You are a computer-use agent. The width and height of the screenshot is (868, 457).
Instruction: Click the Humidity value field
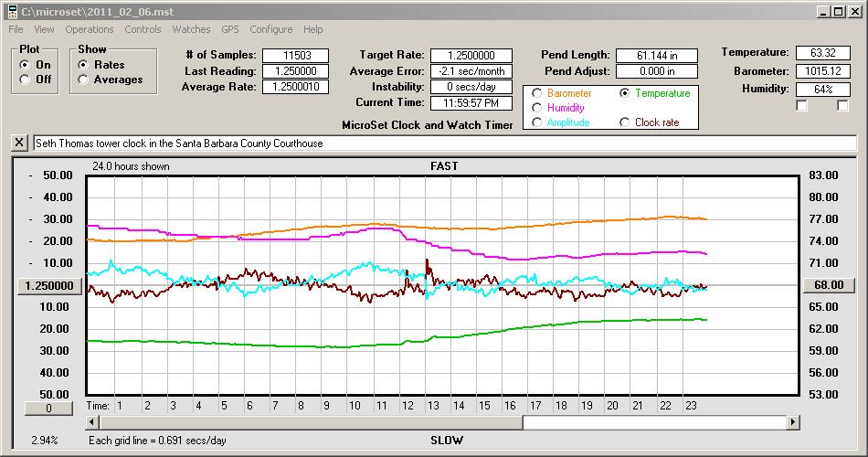click(822, 90)
